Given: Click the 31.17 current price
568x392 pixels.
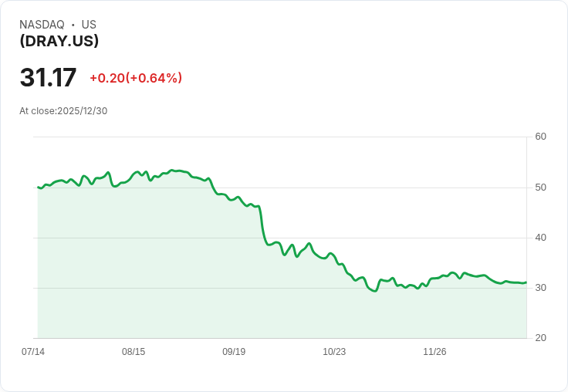Looking at the screenshot, I should [48, 77].
